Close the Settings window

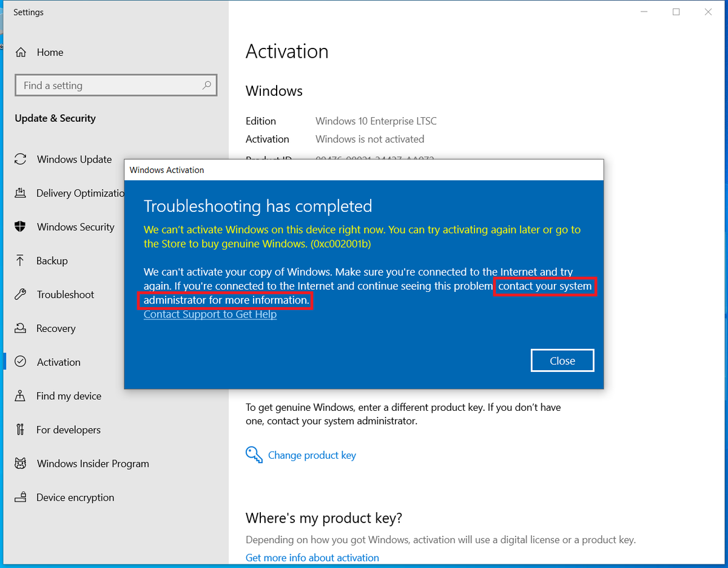[708, 12]
